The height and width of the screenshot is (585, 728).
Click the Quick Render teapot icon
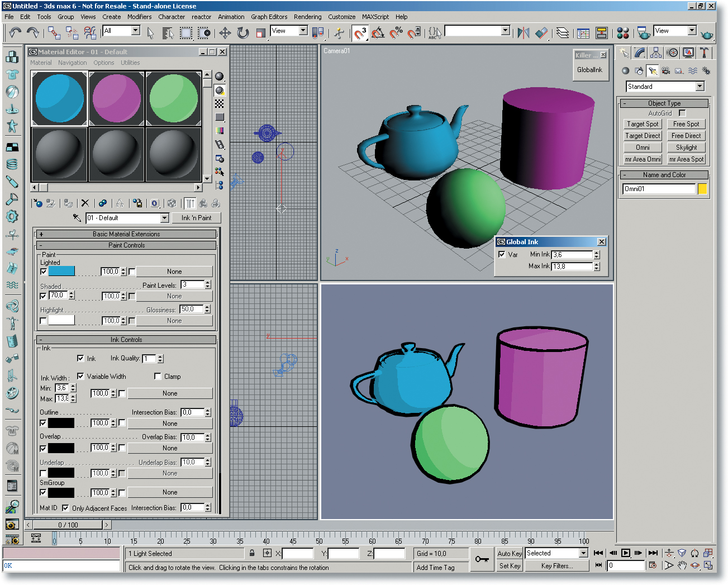(707, 35)
